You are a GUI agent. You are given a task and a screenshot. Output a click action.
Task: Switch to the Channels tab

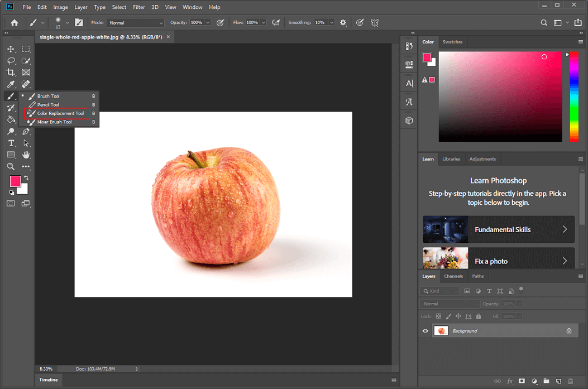pyautogui.click(x=453, y=276)
